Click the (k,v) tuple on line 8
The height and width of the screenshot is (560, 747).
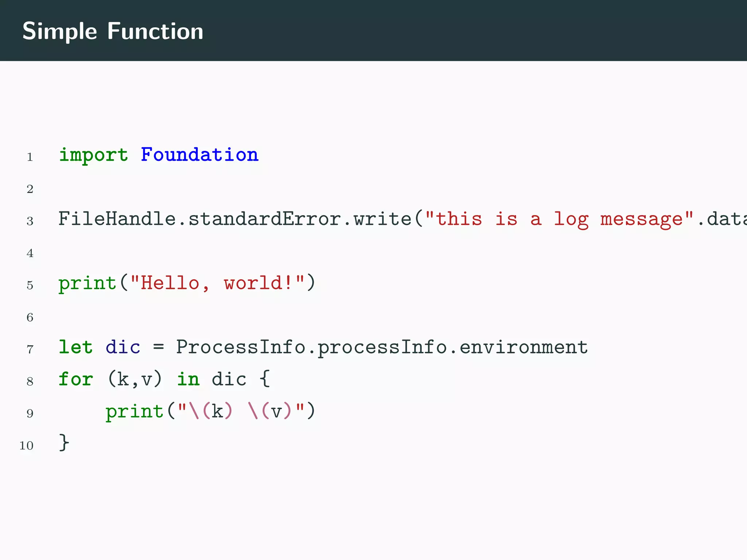(x=135, y=379)
